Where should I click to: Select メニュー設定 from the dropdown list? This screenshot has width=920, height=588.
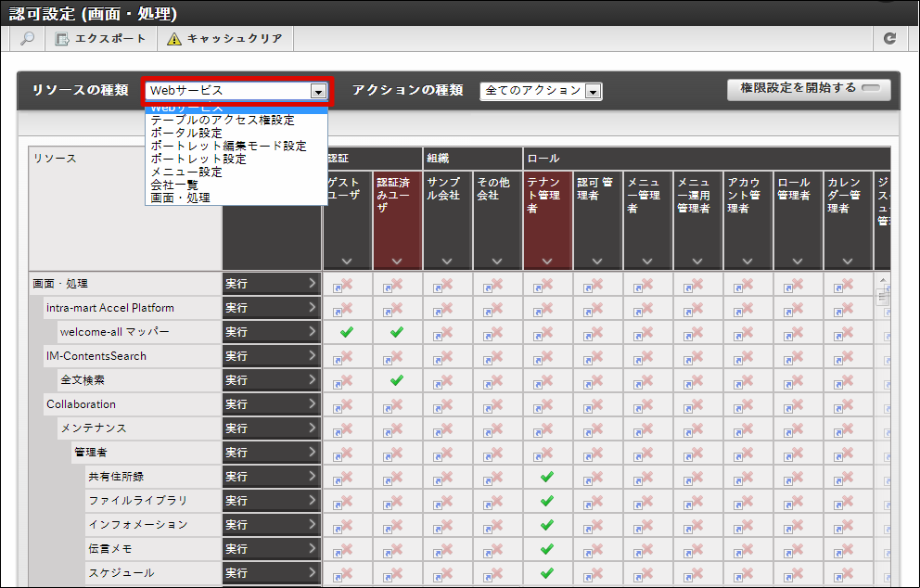[x=186, y=172]
